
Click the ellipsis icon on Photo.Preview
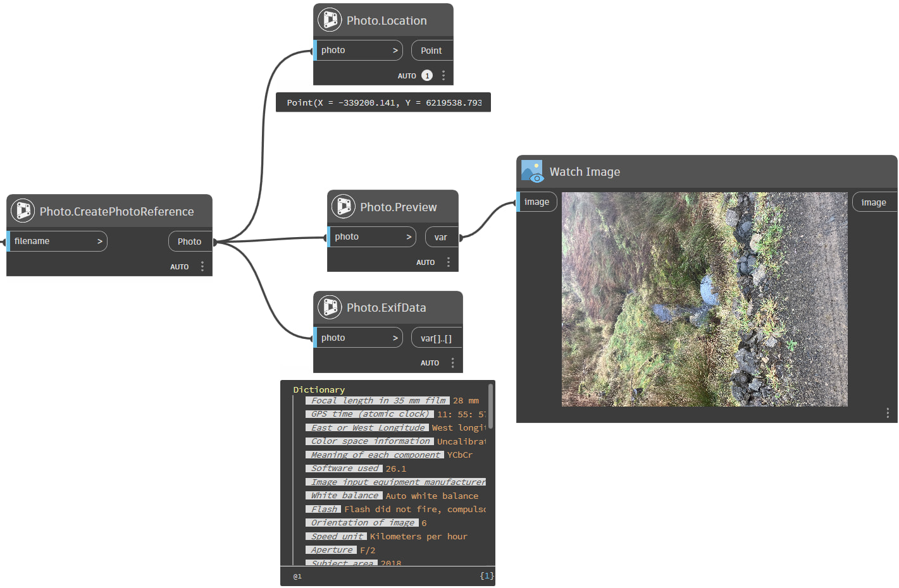[x=449, y=261]
